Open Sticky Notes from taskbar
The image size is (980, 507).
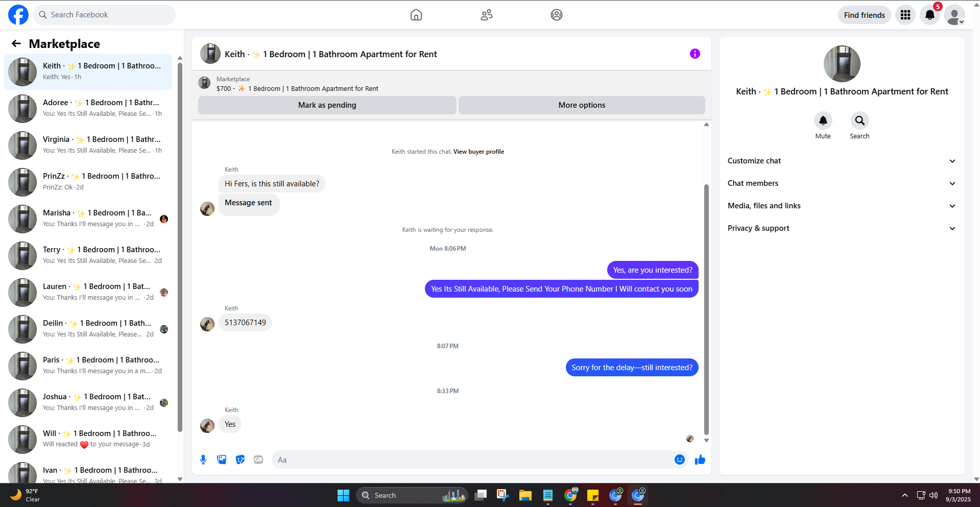593,495
